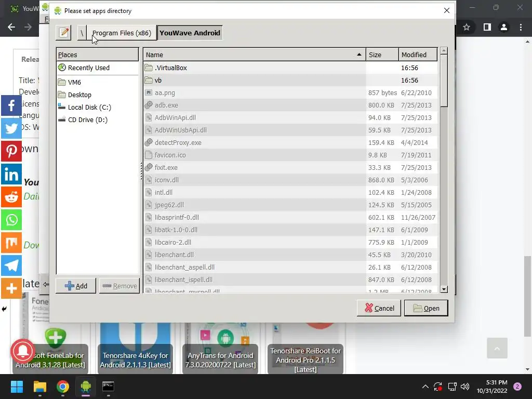Click libenchant.dll in the list
532x399 pixels.
290,255
